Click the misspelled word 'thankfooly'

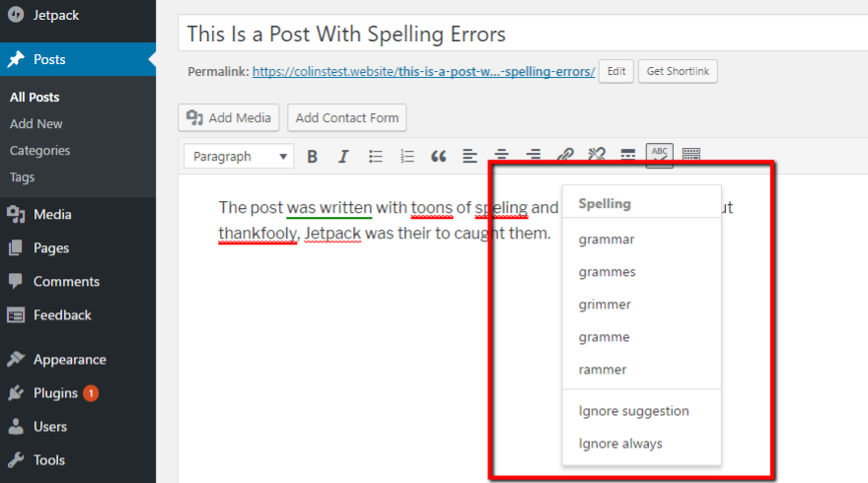click(257, 234)
